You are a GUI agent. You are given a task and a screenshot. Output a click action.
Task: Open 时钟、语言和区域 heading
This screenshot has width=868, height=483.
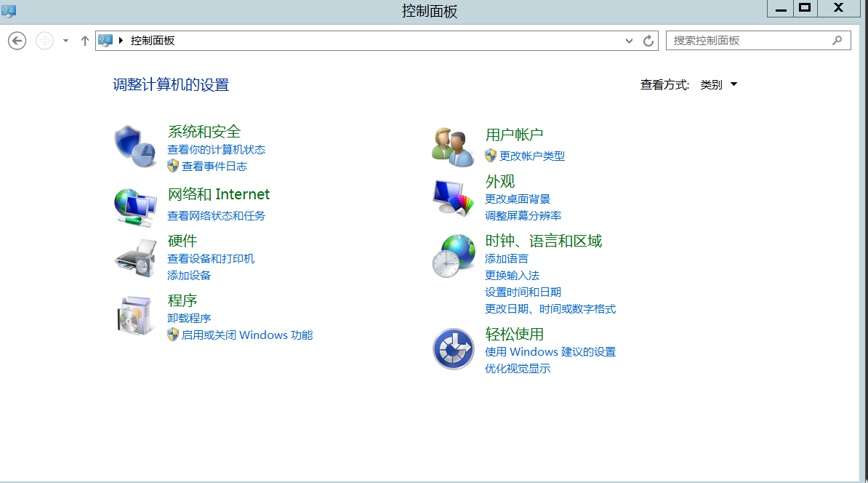pos(544,241)
